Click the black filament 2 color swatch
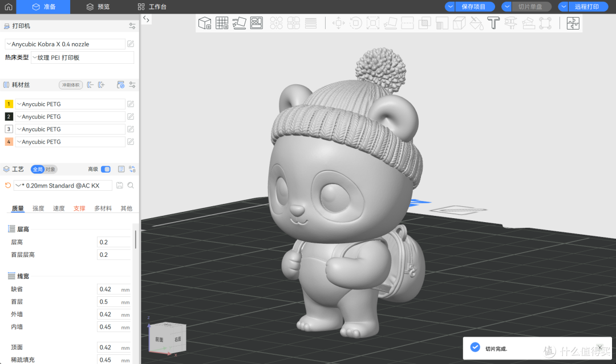 click(9, 117)
